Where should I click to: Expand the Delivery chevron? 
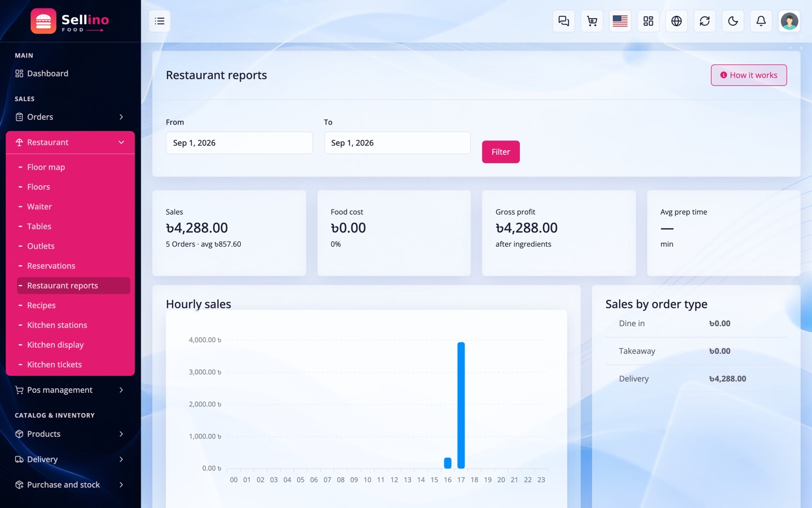pyautogui.click(x=121, y=459)
